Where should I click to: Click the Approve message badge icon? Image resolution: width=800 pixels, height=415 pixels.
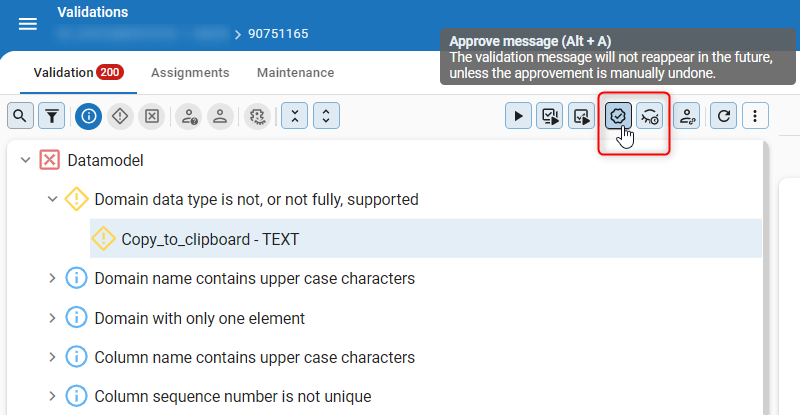click(x=618, y=116)
